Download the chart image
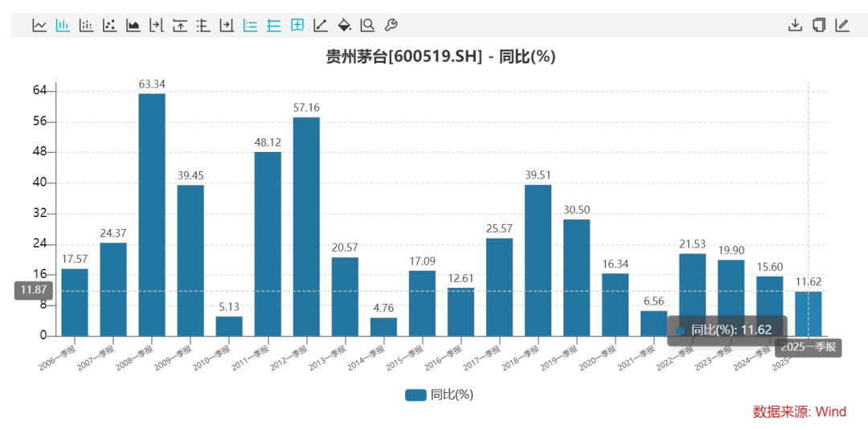 [x=795, y=25]
